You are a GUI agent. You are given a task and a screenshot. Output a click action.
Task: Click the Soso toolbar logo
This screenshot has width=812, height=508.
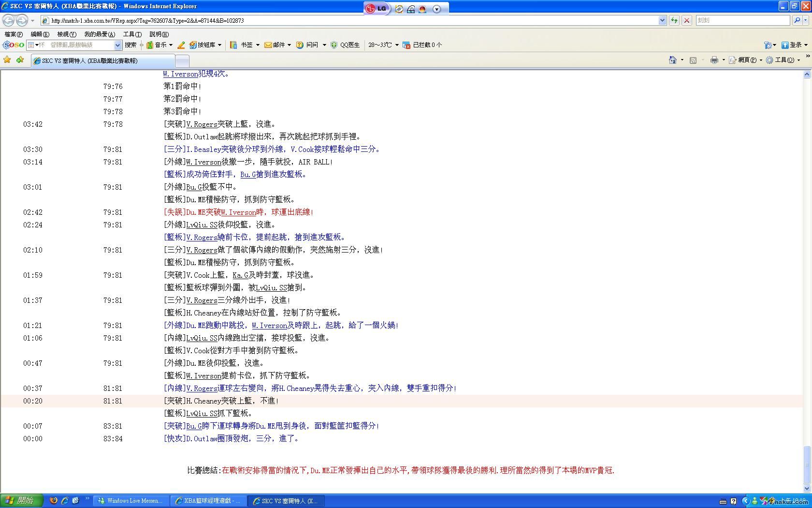[x=13, y=45]
